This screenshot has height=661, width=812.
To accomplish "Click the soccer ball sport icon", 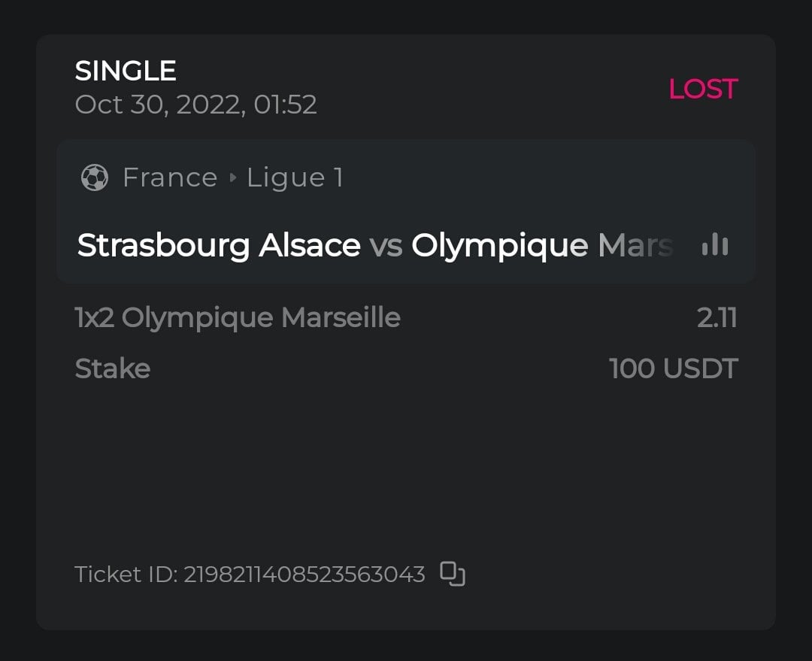I will pos(95,177).
